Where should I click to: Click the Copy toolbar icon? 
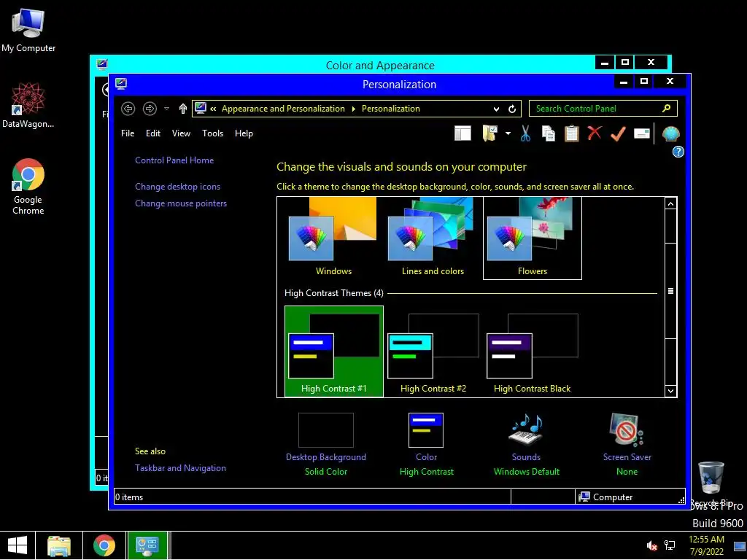[x=549, y=133]
